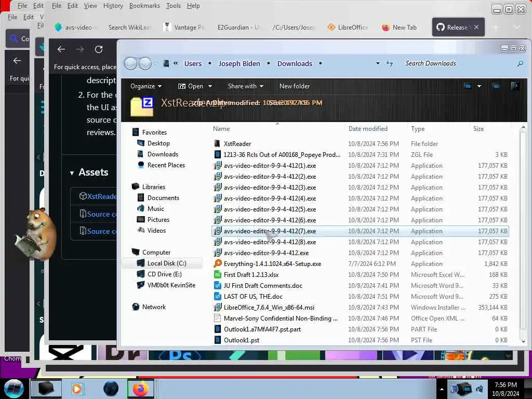Open the XstReader asset link on GitHub
The image size is (532, 399).
coord(101,196)
